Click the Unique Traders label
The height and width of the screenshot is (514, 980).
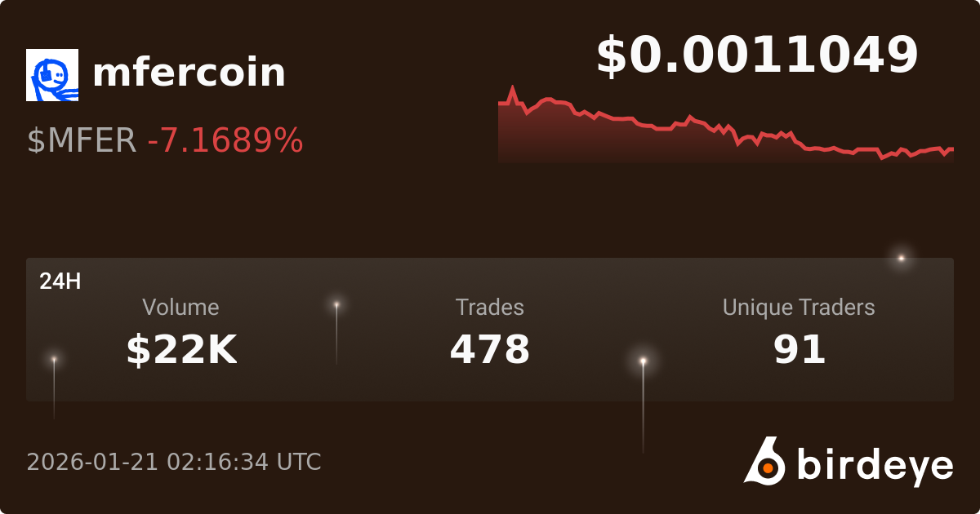point(799,308)
